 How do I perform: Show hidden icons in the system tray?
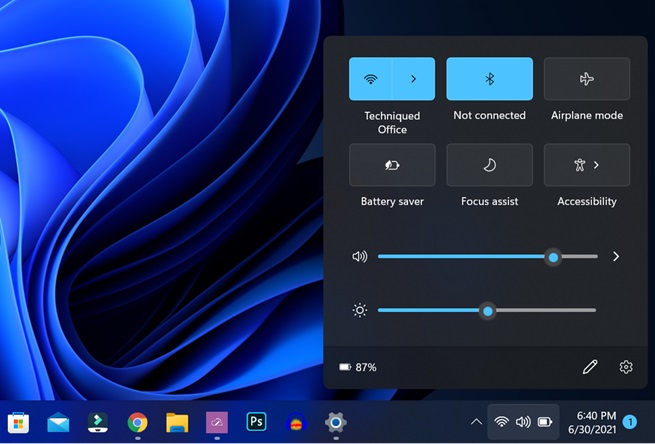click(x=476, y=422)
